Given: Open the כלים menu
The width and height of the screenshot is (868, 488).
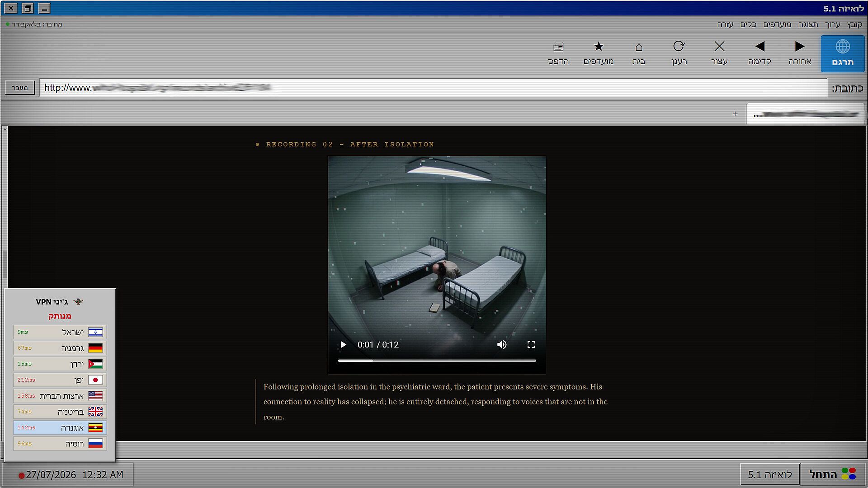Looking at the screenshot, I should coord(748,24).
